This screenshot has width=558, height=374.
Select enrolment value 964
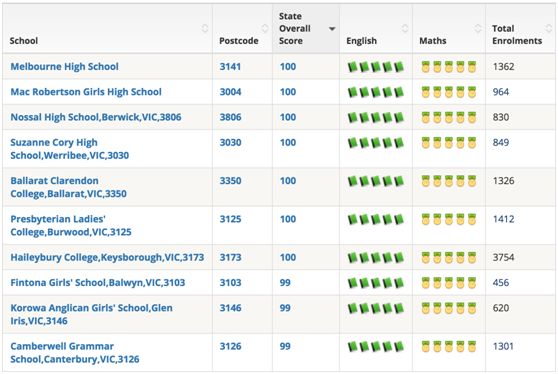(501, 92)
